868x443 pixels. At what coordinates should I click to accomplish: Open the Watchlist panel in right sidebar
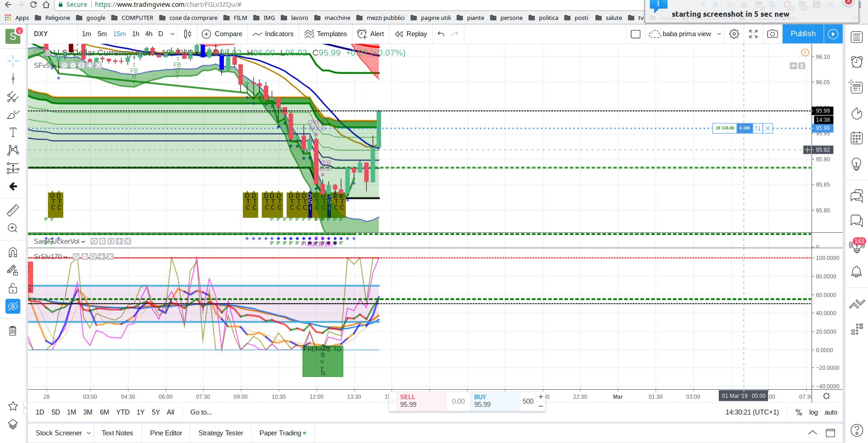(x=857, y=37)
